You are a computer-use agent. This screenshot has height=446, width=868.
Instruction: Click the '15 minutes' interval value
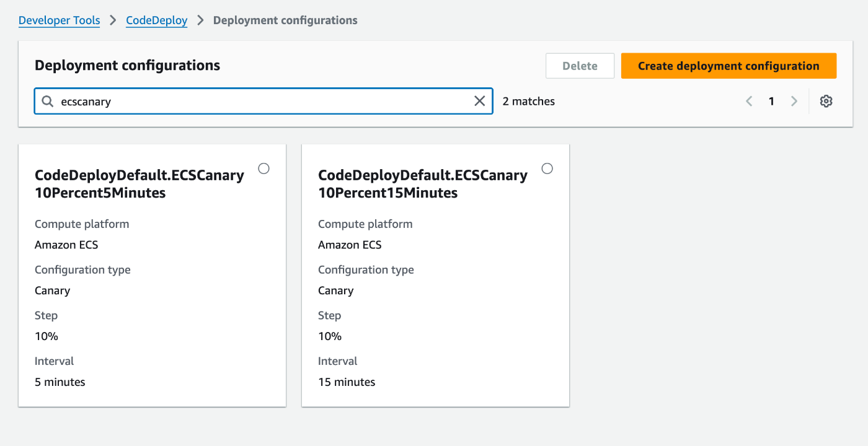(347, 382)
